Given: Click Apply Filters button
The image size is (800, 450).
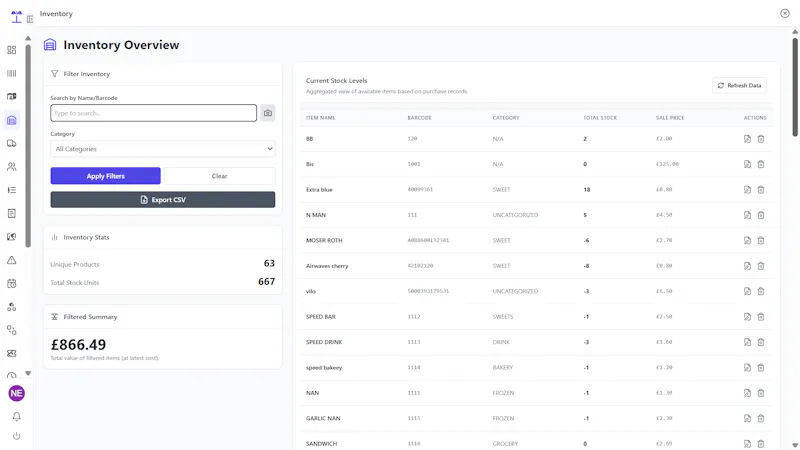Looking at the screenshot, I should point(106,176).
